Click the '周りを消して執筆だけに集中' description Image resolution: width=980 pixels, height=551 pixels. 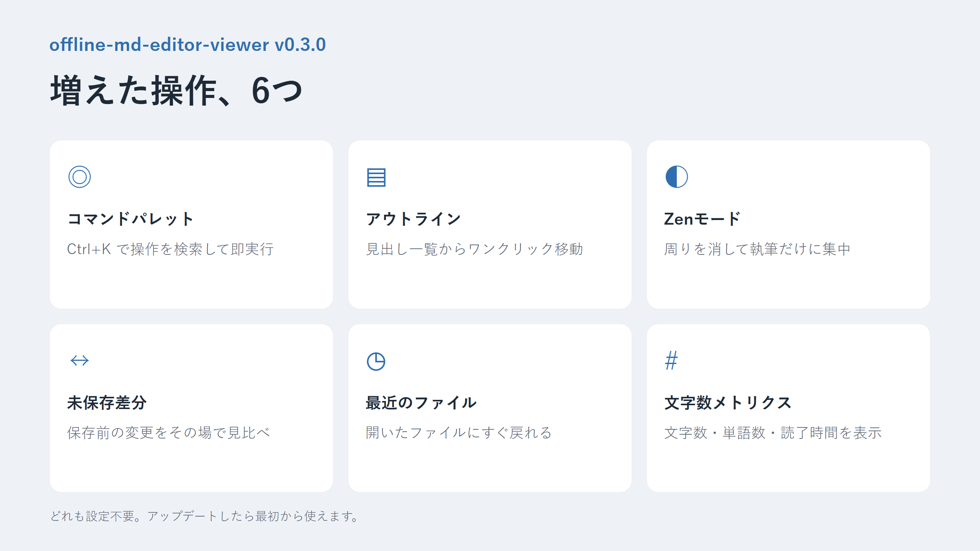click(x=757, y=249)
